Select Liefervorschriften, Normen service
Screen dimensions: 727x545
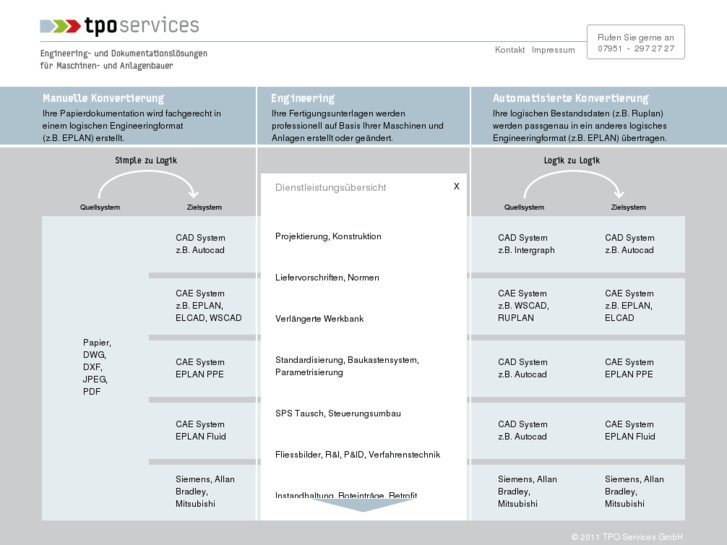click(x=327, y=277)
